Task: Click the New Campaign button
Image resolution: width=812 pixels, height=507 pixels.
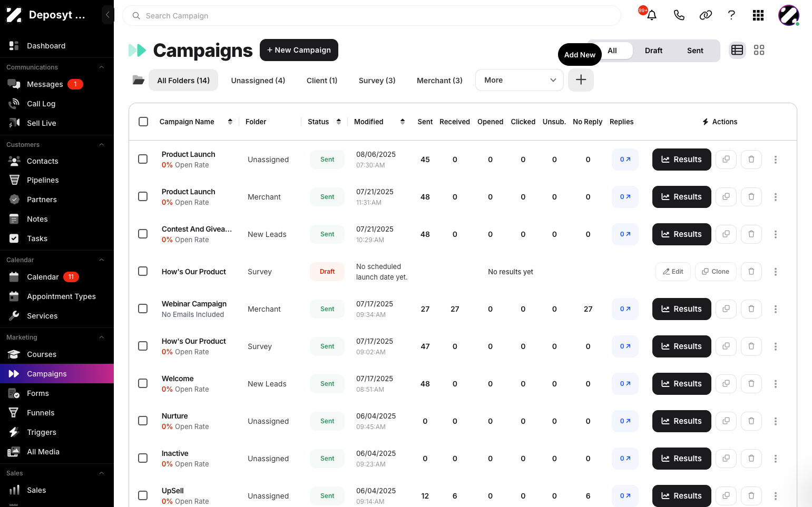Action: tap(299, 50)
